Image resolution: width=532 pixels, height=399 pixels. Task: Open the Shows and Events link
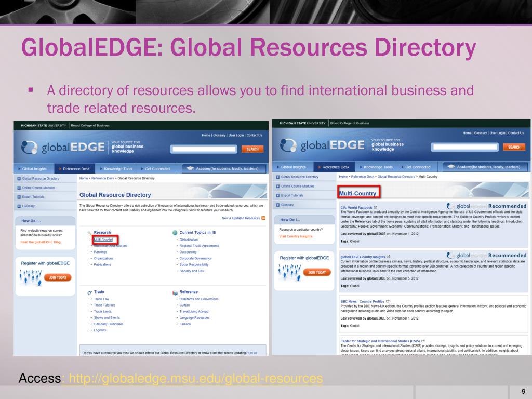click(107, 317)
